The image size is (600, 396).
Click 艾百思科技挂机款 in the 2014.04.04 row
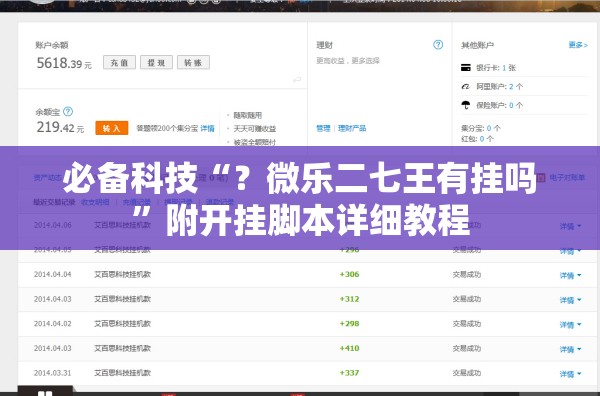[x=122, y=274]
